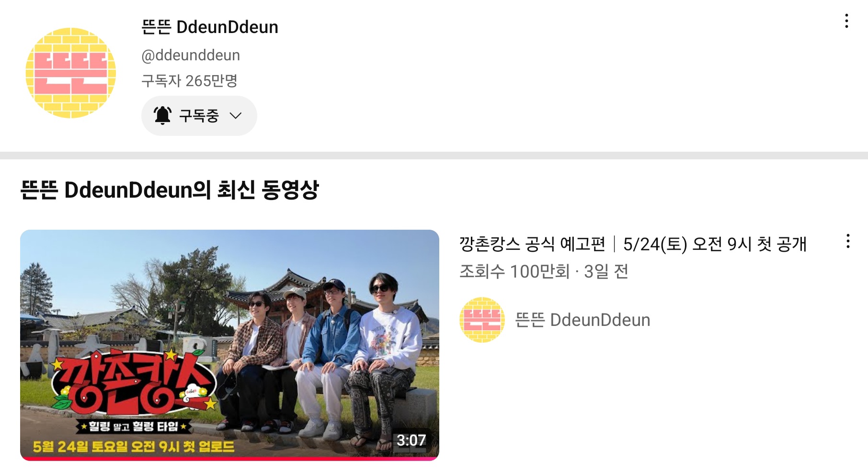Click the red watch-progress bar under the thumbnail
The height and width of the screenshot is (470, 868).
tap(229, 459)
